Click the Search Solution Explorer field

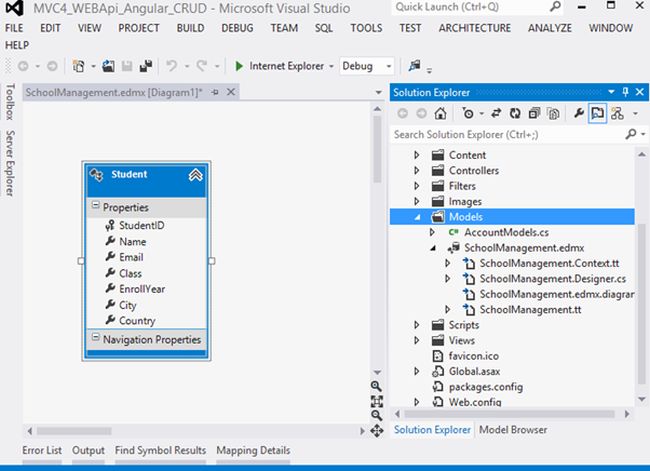[508, 135]
